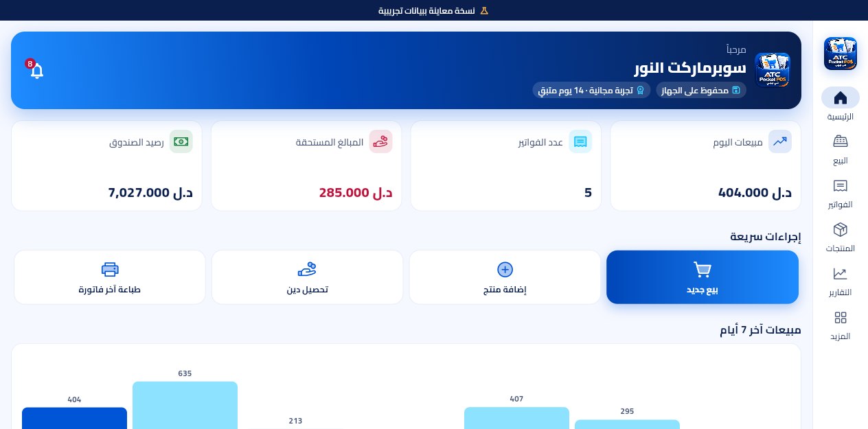Click the محفوظ على الجهاز saved badge

[x=700, y=90]
